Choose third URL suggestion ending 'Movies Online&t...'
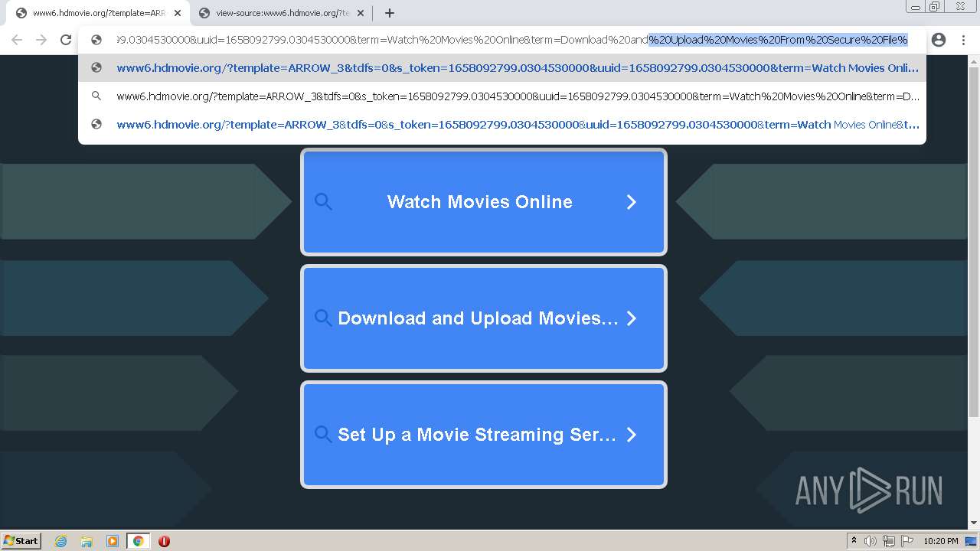The width and height of the screenshot is (980, 551). coord(502,124)
